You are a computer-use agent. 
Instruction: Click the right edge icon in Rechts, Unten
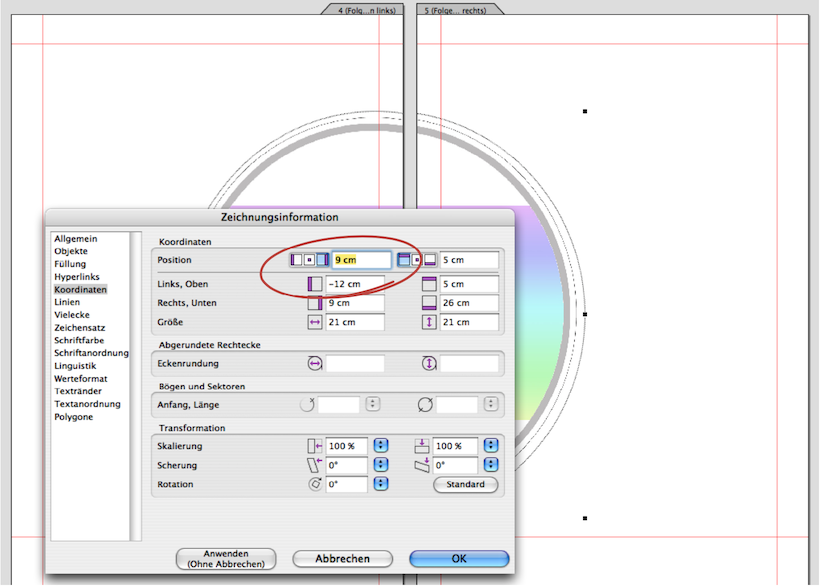pyautogui.click(x=315, y=303)
